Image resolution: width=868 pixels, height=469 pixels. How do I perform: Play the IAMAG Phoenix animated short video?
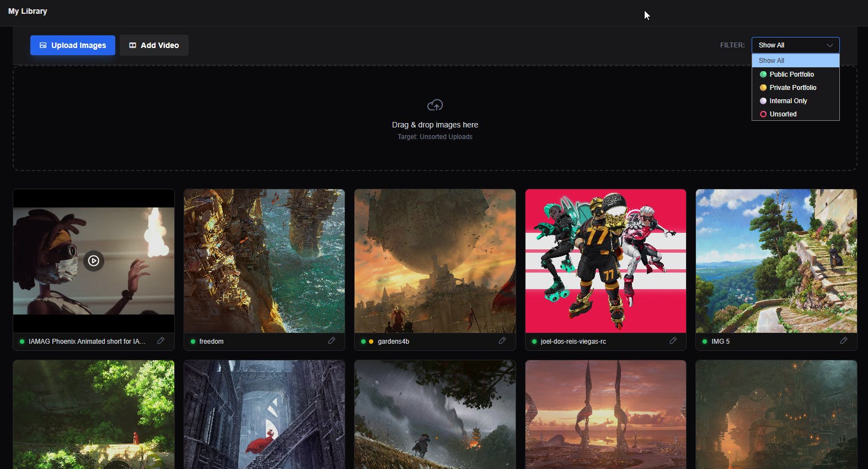tap(94, 261)
